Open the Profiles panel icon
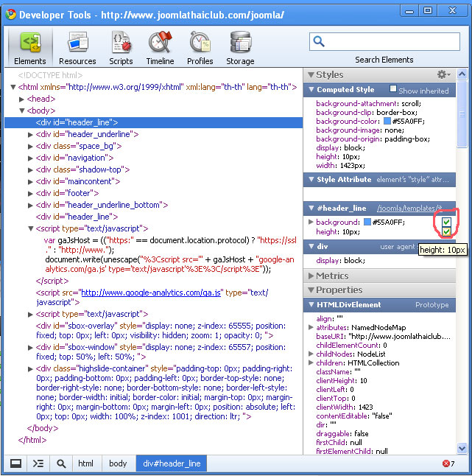472x476 pixels. (200, 42)
